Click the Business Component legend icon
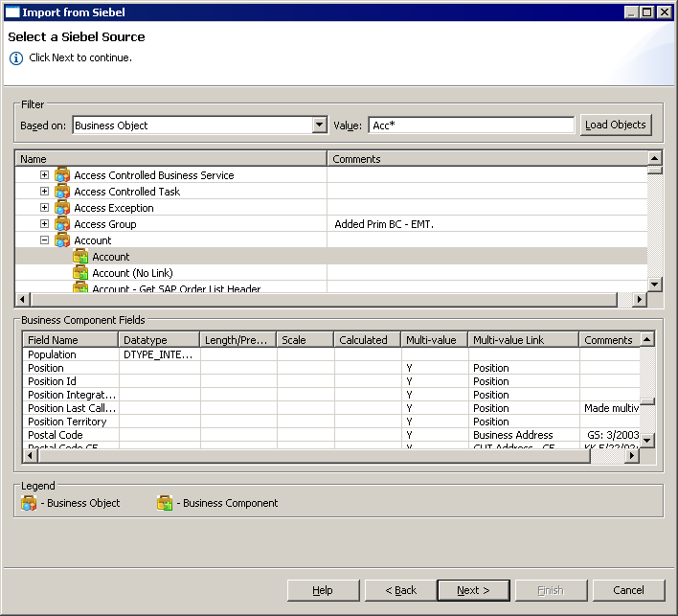 pos(165,503)
